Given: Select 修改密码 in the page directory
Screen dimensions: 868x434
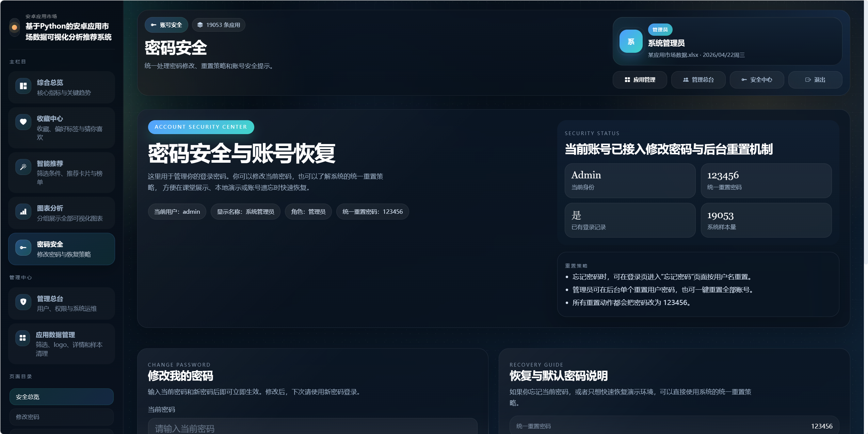Looking at the screenshot, I should 61,417.
